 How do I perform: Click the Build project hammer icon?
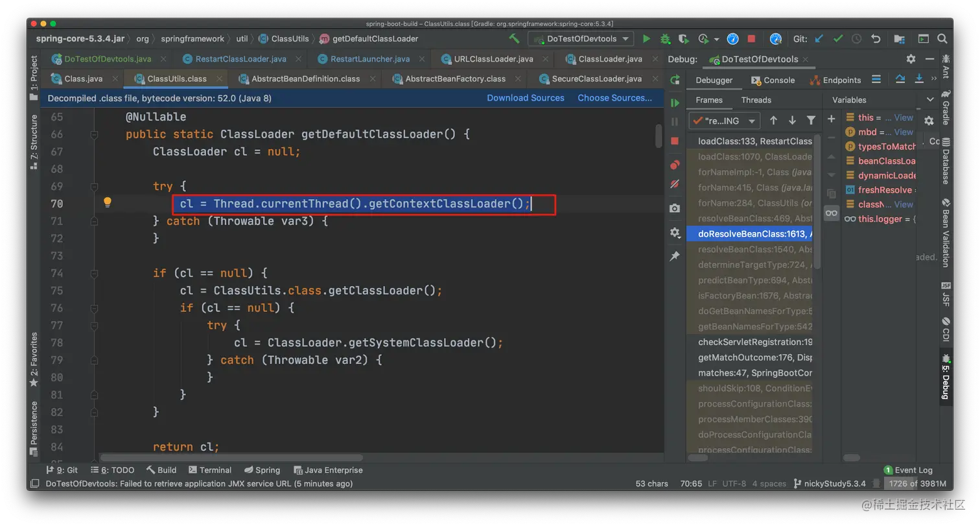point(514,39)
